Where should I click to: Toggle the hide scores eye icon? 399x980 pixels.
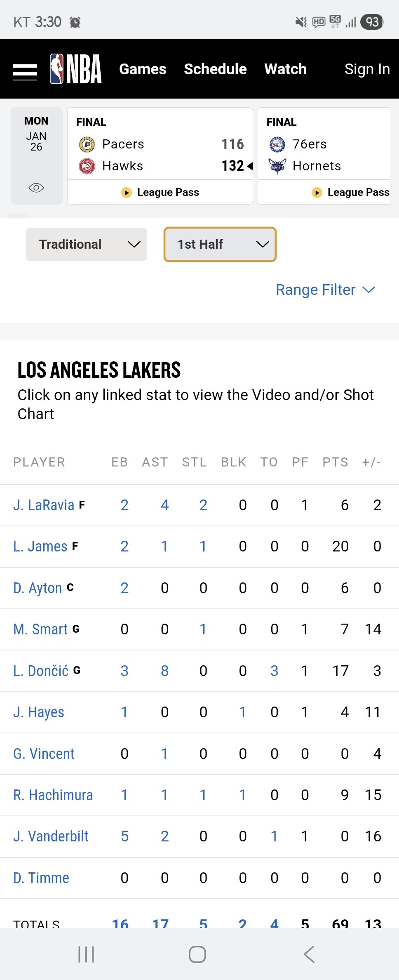tap(36, 188)
